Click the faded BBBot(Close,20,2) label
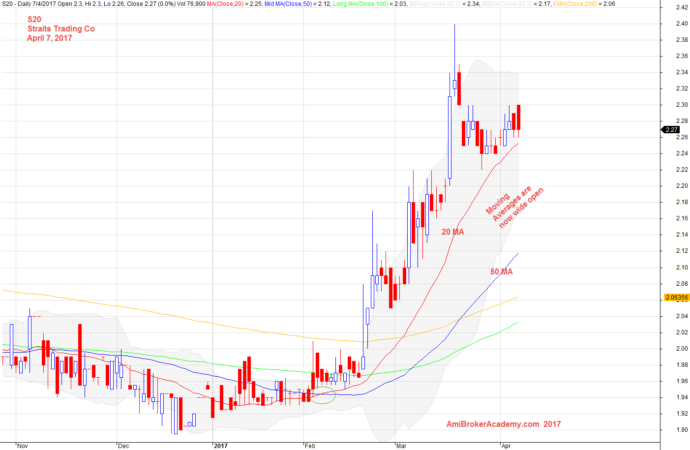The height and width of the screenshot is (450, 690). pos(506,4)
